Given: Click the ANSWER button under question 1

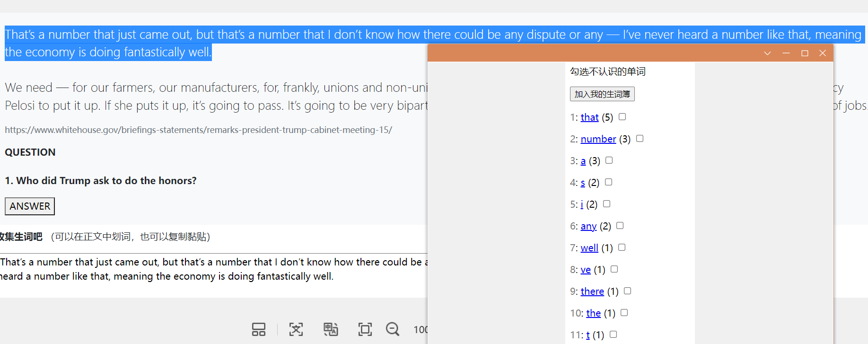Looking at the screenshot, I should 30,206.
